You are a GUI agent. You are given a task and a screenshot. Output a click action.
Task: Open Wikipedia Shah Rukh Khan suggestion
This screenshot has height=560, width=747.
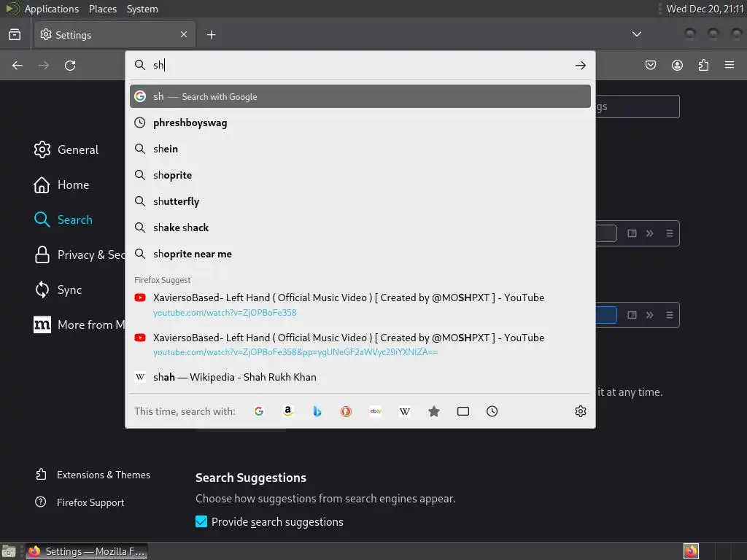(360, 377)
